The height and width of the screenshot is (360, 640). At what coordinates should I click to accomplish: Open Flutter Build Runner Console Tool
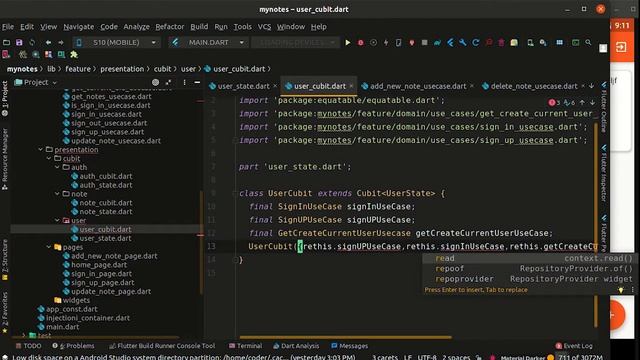coord(162,346)
